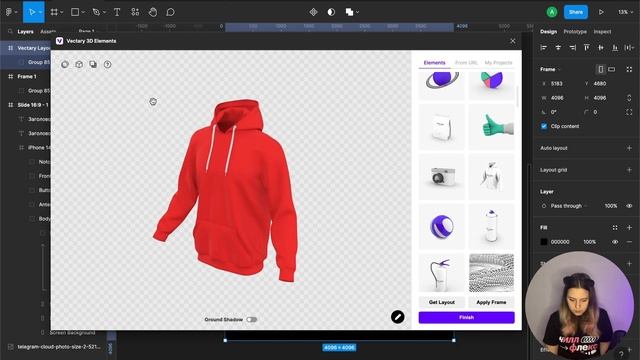
Task: Select the camera element thumbnail
Action: pyautogui.click(x=442, y=177)
